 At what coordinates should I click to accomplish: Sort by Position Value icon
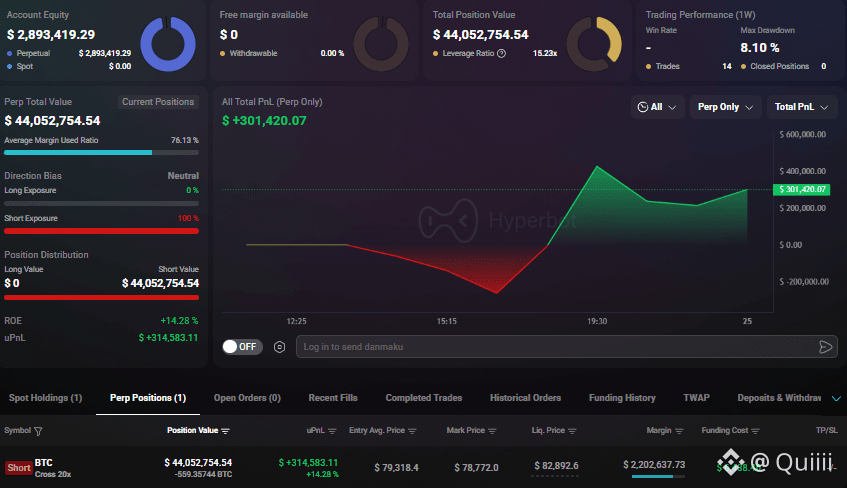pos(225,431)
